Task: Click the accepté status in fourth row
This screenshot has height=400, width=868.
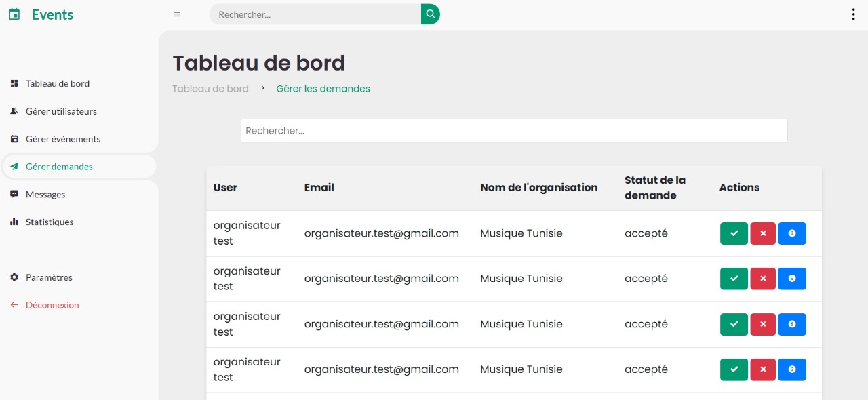Action: click(646, 369)
